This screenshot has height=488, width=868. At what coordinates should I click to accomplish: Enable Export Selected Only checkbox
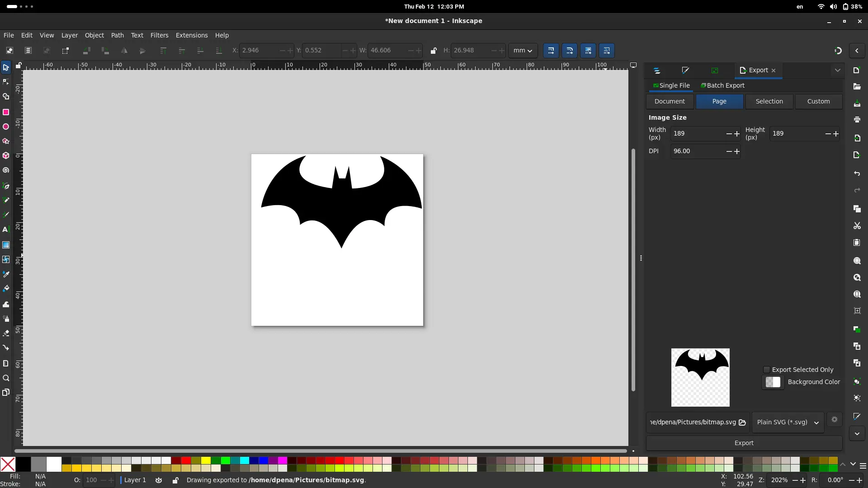click(766, 370)
